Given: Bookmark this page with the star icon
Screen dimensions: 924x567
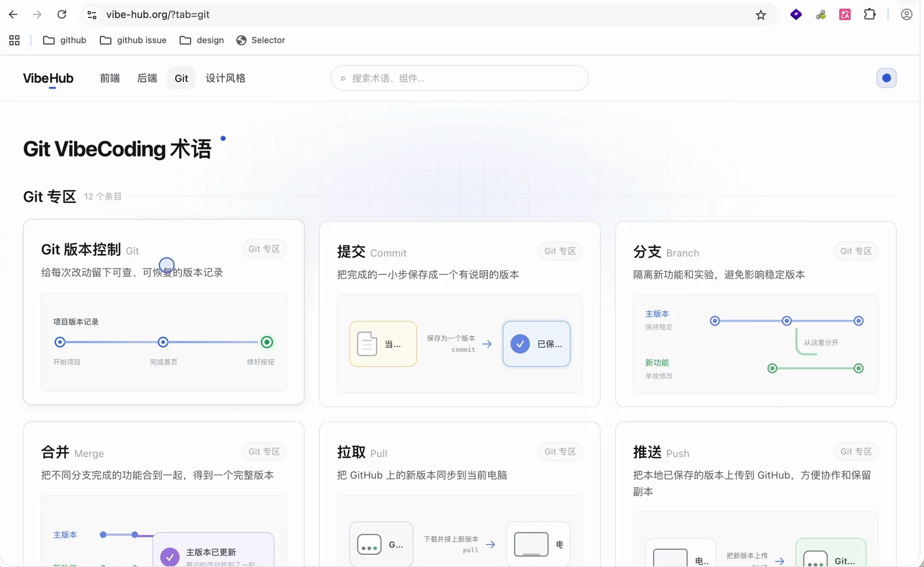Looking at the screenshot, I should point(761,15).
